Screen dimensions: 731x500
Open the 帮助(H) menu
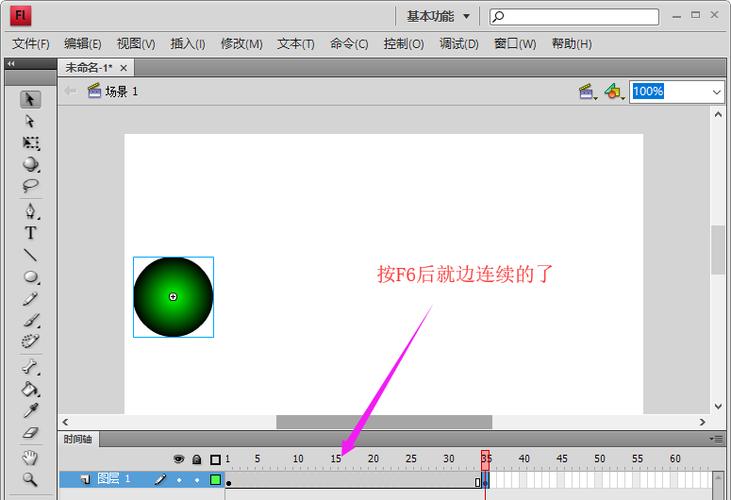(572, 44)
